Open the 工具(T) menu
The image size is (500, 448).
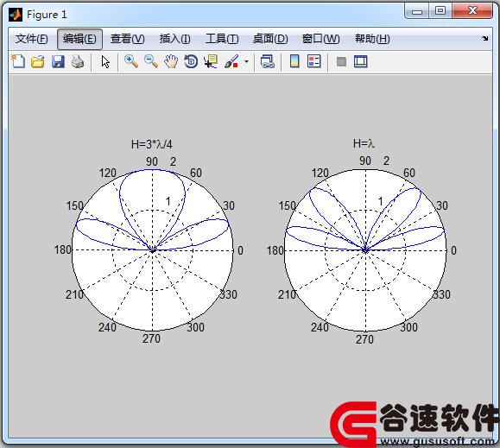coord(222,39)
